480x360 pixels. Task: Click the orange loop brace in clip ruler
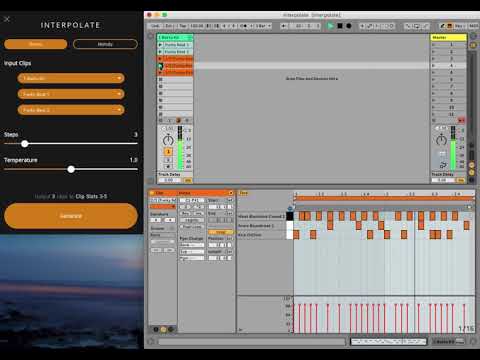(384, 198)
